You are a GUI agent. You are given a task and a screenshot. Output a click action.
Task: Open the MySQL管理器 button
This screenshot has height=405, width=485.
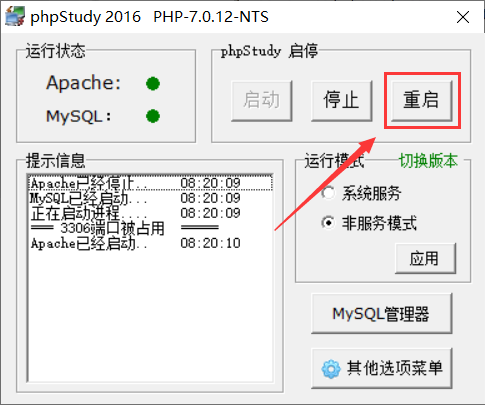[x=381, y=313]
